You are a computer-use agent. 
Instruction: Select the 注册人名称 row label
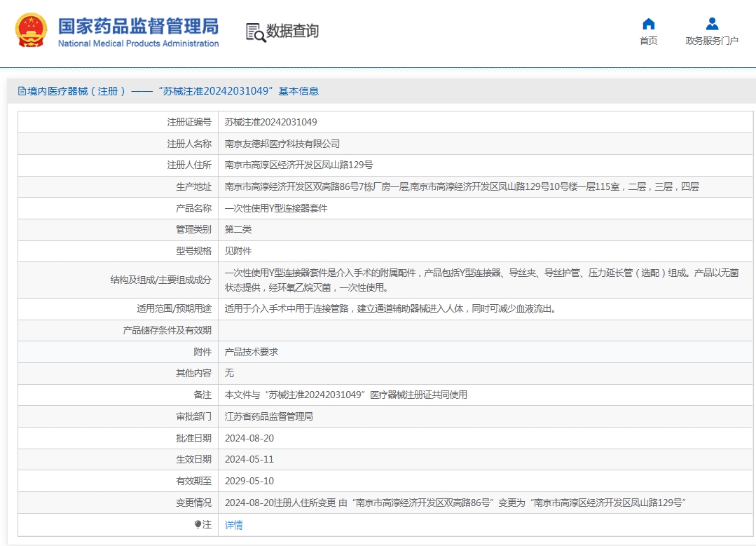(189, 144)
